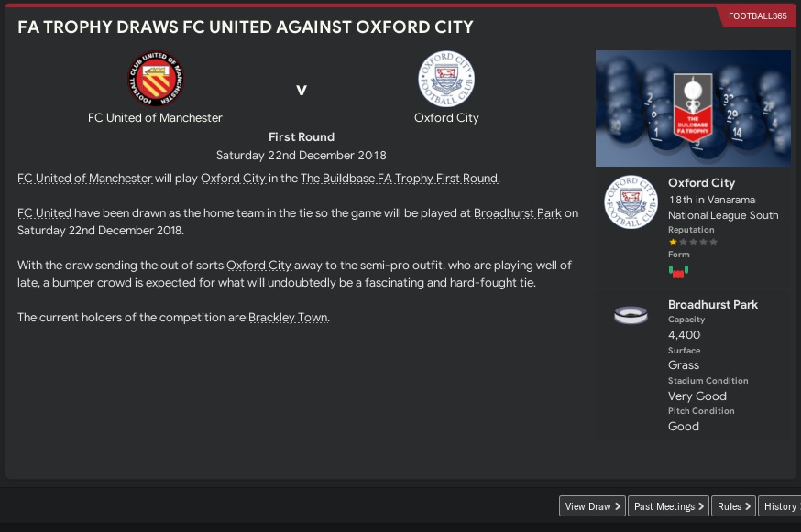Expand the View Draw button

point(593,506)
